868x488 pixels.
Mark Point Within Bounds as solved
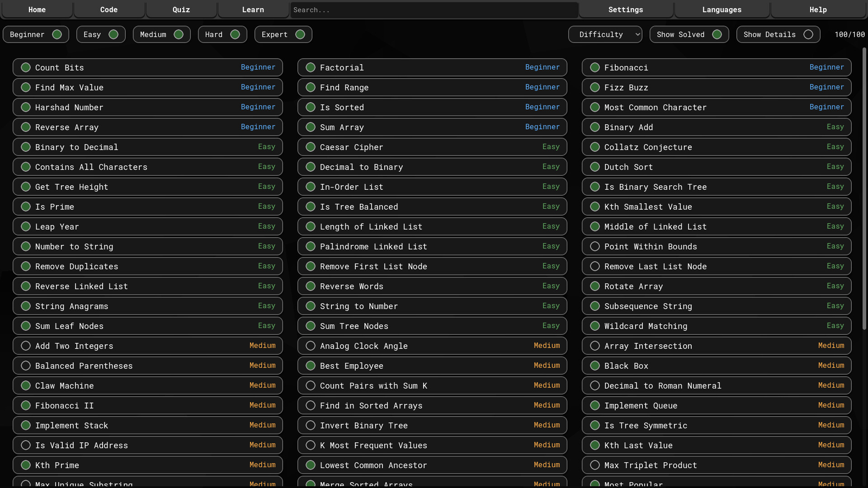[594, 246]
